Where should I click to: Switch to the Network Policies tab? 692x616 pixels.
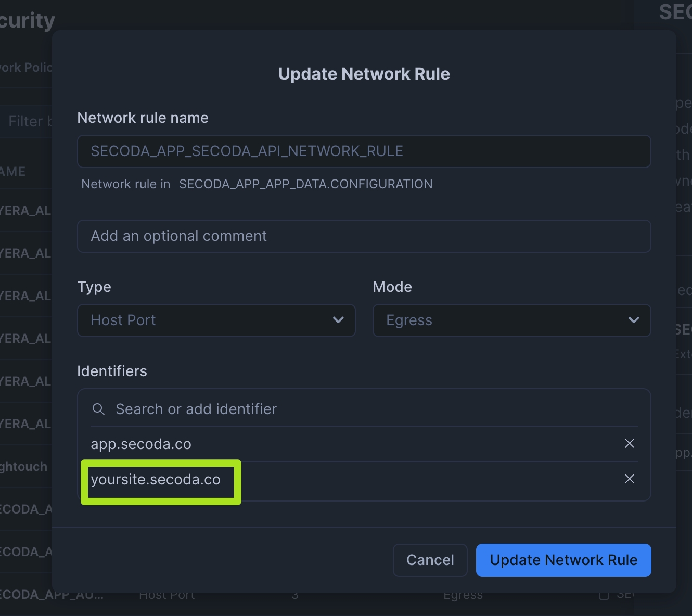[x=26, y=68]
